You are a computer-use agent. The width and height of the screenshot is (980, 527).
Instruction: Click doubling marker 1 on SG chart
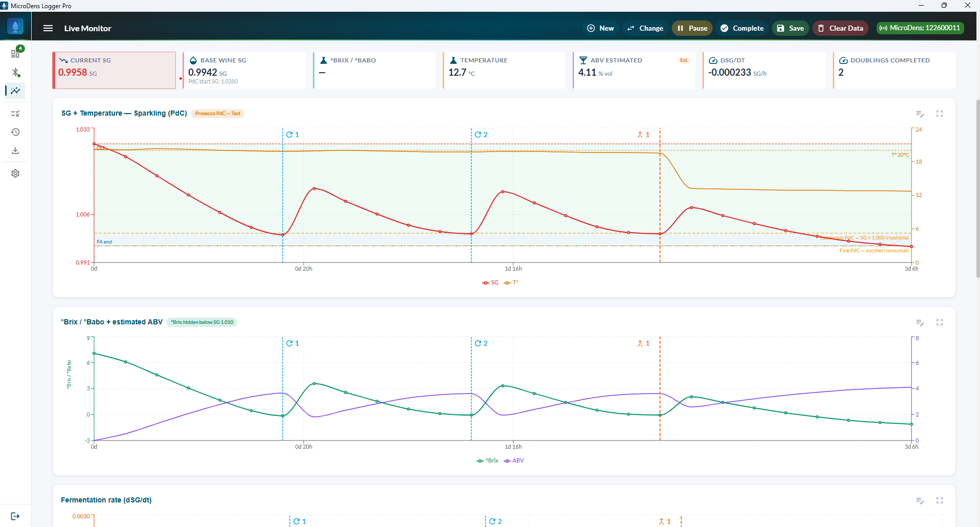[292, 135]
